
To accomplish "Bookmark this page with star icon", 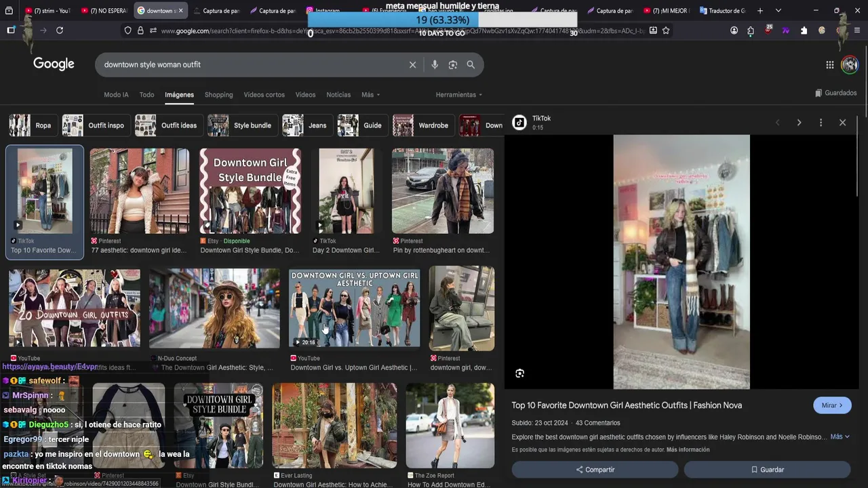I will (x=666, y=30).
